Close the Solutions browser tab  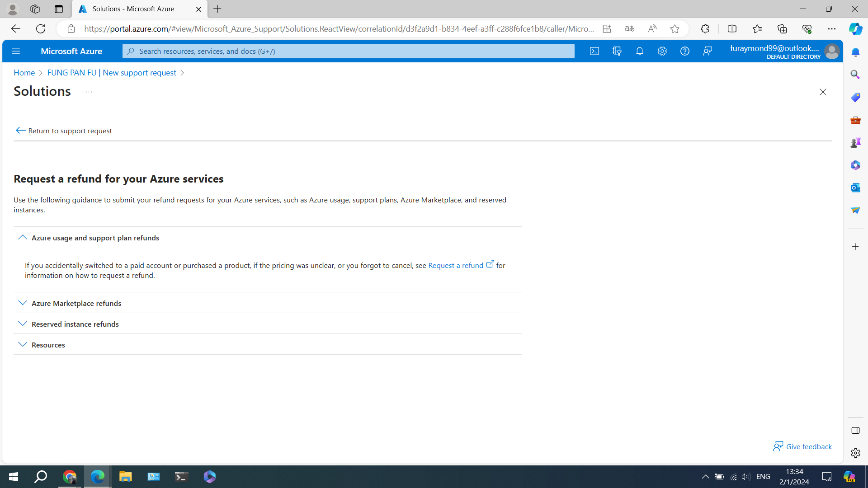(x=198, y=9)
